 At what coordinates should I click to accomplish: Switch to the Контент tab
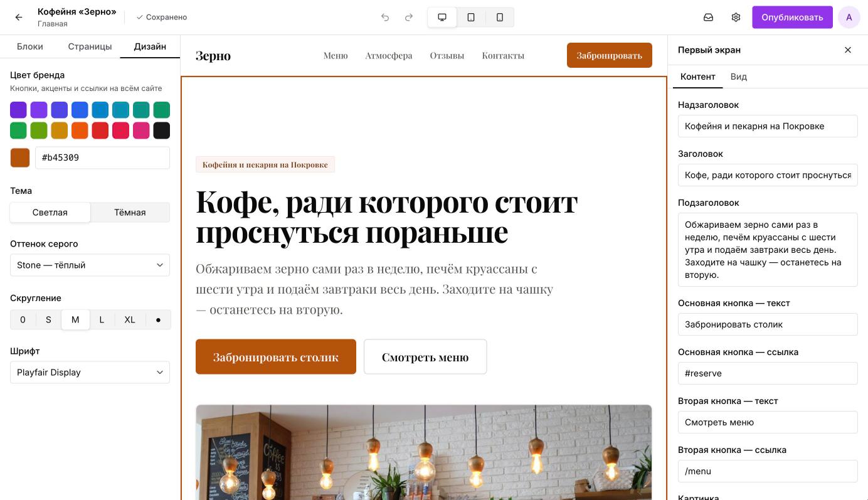click(x=697, y=77)
